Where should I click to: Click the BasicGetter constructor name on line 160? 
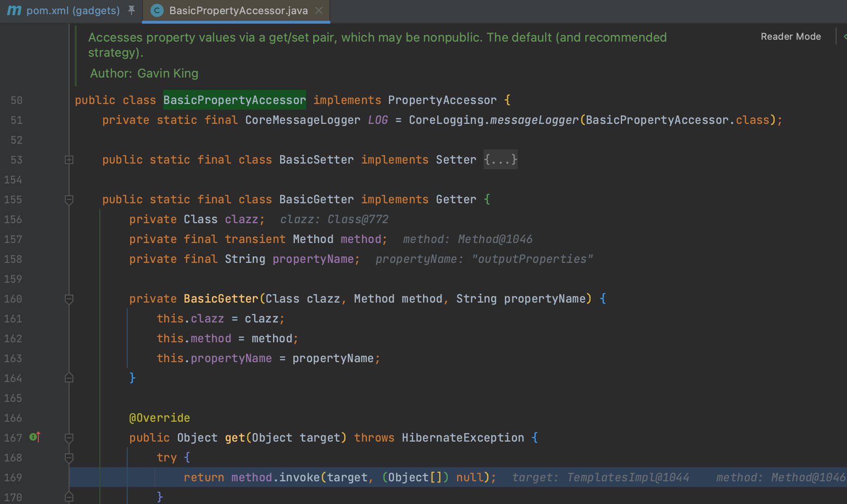[x=221, y=299]
